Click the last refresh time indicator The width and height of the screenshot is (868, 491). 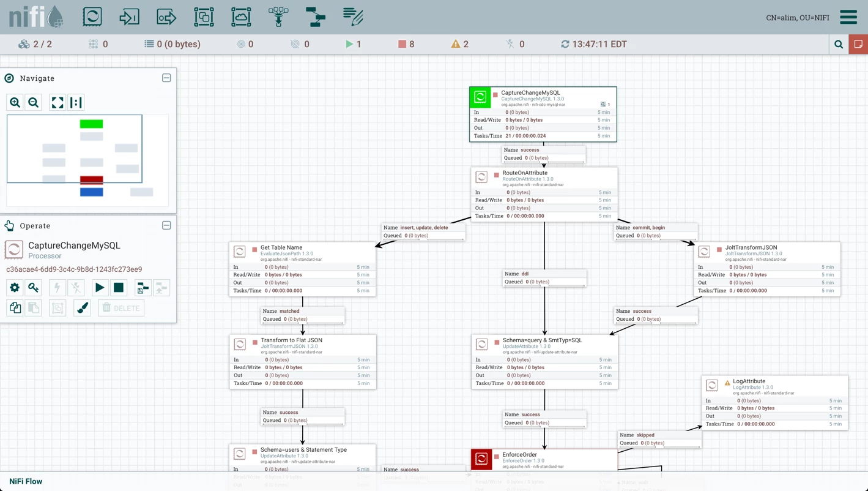coord(593,44)
